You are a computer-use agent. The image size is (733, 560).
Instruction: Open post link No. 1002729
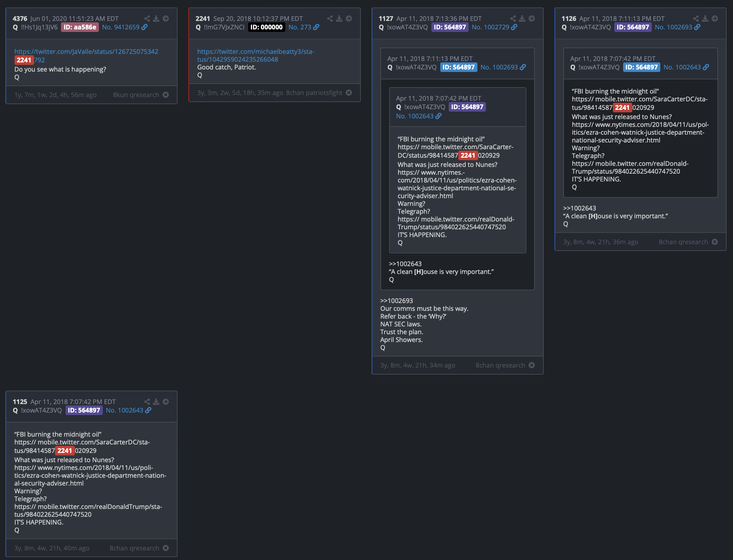(494, 27)
